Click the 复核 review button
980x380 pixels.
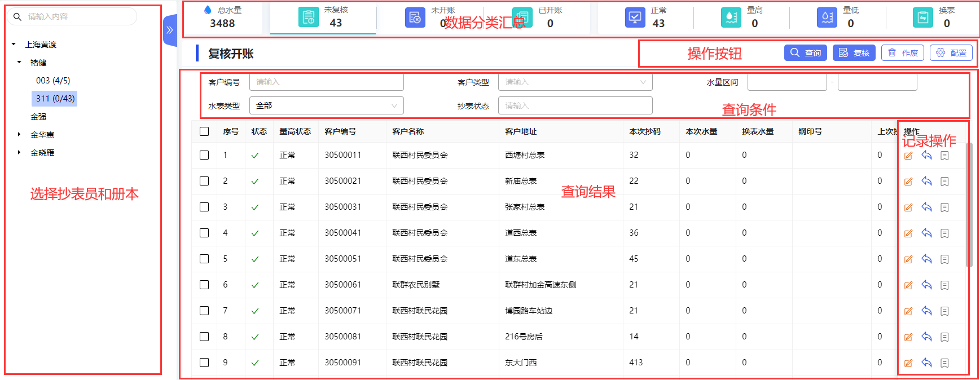pyautogui.click(x=854, y=53)
